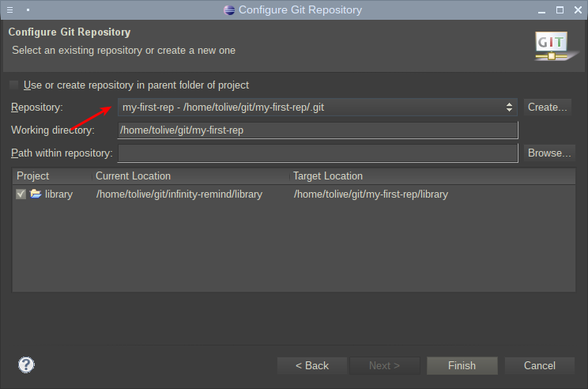
Task: Click the Path within repository field
Action: [x=318, y=153]
